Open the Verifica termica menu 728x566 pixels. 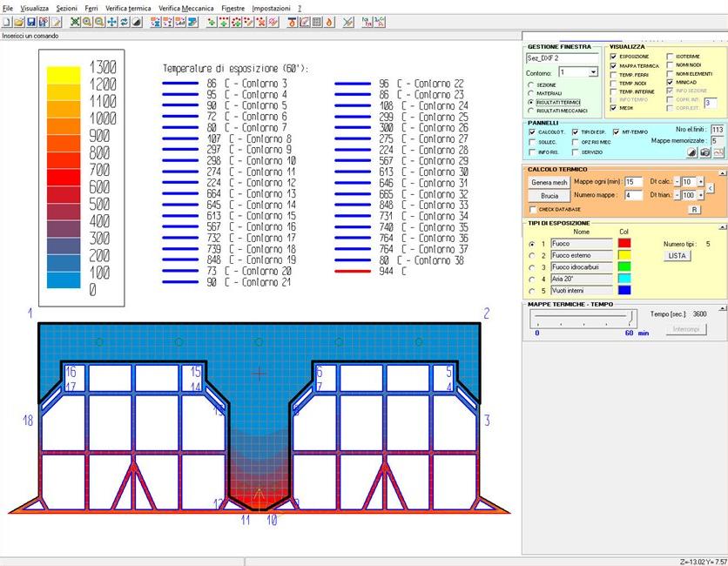(x=128, y=7)
